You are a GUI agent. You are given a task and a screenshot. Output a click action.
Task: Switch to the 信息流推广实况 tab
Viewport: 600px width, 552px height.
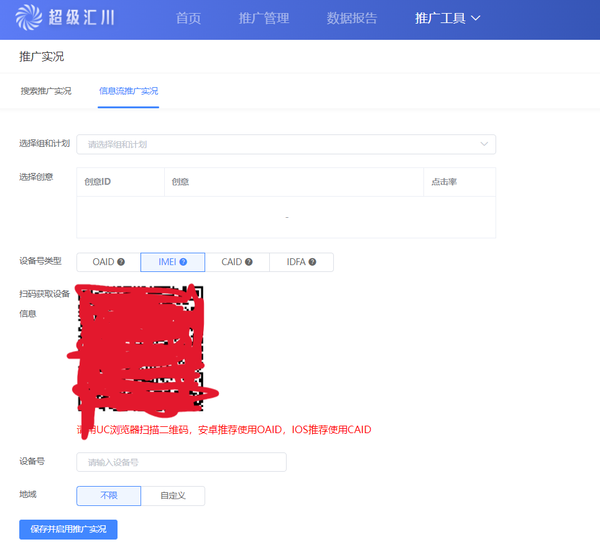(129, 91)
